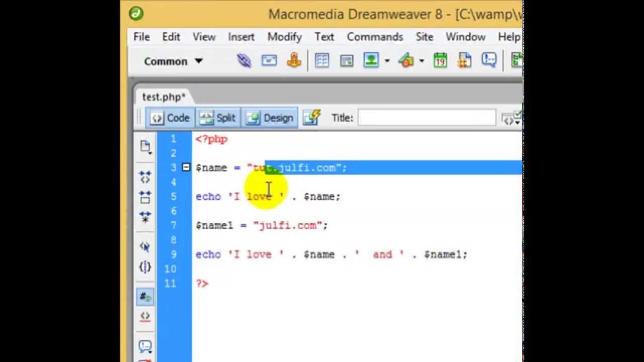The image size is (644, 362).
Task: Click highlighted 'julfi.com' text on line 3
Action: coord(306,167)
